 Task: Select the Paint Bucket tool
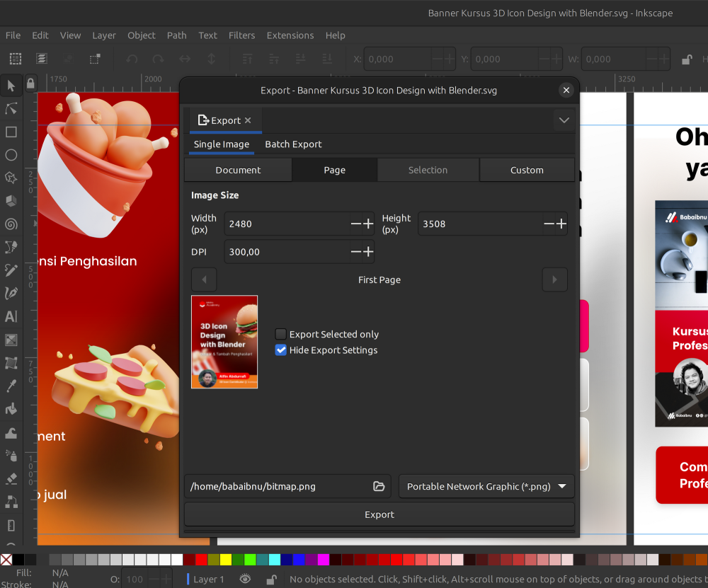point(11,408)
